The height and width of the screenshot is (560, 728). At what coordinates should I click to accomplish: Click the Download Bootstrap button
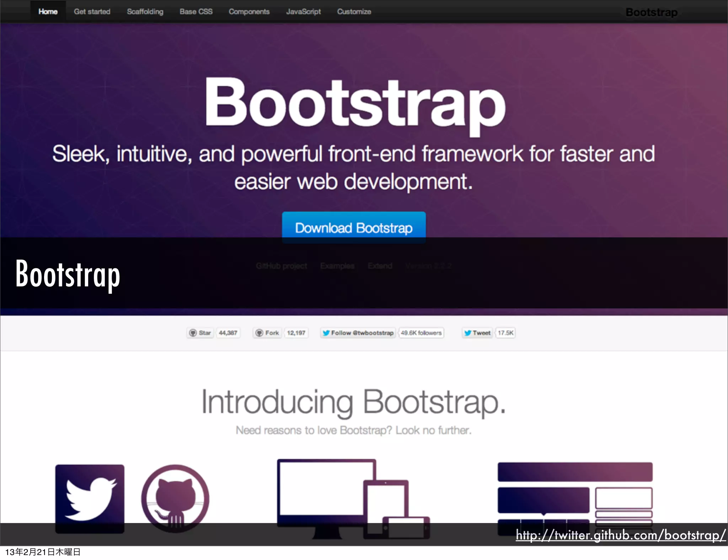[x=354, y=227]
